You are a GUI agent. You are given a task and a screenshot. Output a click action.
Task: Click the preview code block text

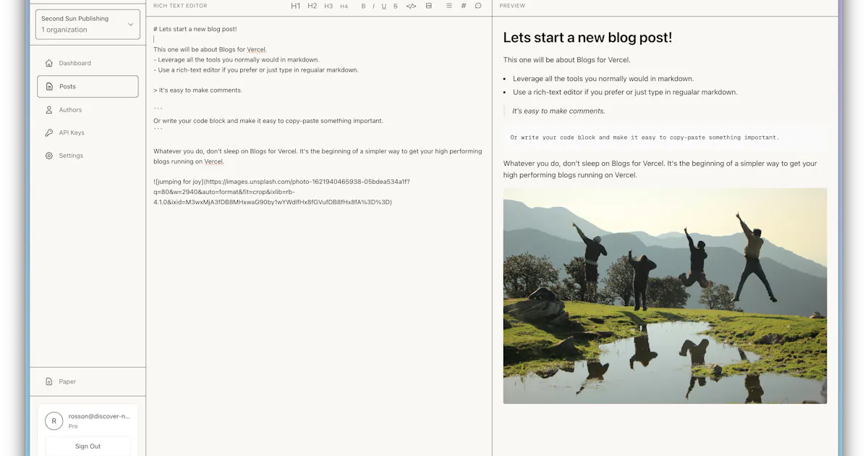[644, 137]
